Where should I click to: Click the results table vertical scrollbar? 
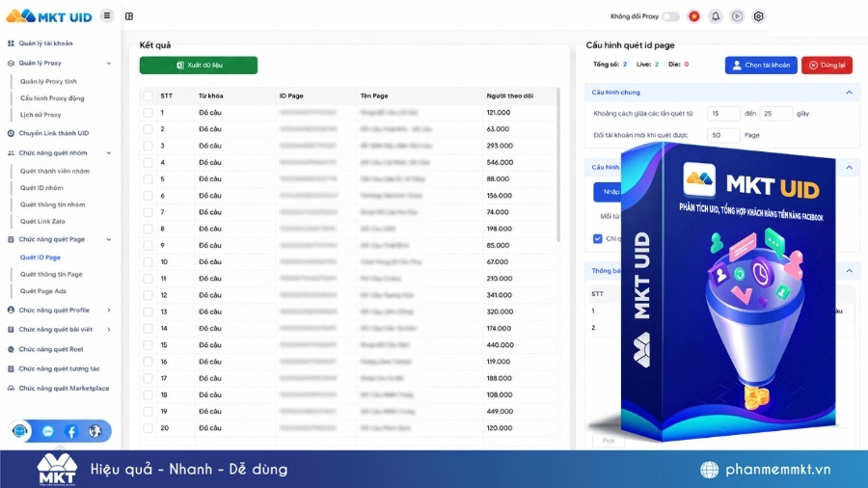click(x=558, y=164)
